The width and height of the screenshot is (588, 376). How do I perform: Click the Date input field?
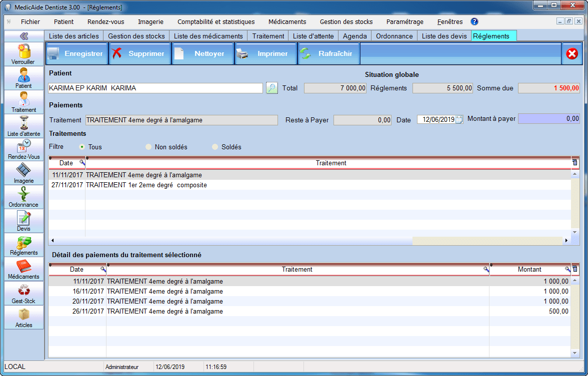point(436,120)
